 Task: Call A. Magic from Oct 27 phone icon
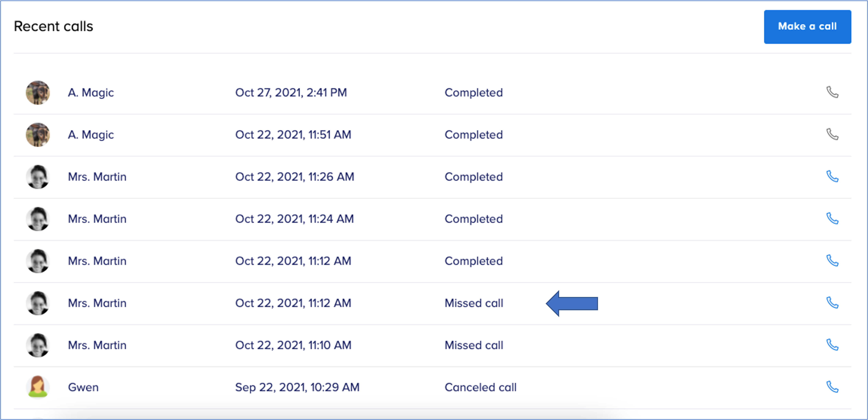coord(832,92)
